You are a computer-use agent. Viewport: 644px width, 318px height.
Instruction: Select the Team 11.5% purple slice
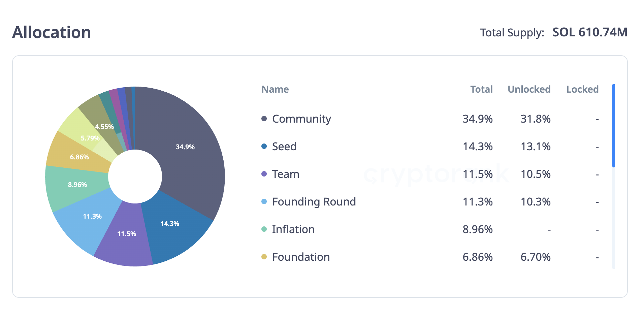tap(126, 234)
